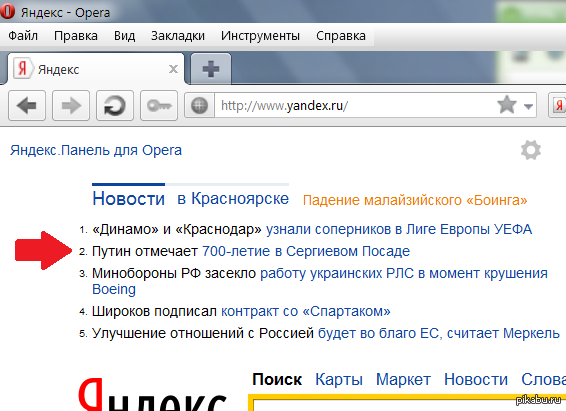Click the address bar URL field
Screen dimensions: 566x411
[x=354, y=105]
